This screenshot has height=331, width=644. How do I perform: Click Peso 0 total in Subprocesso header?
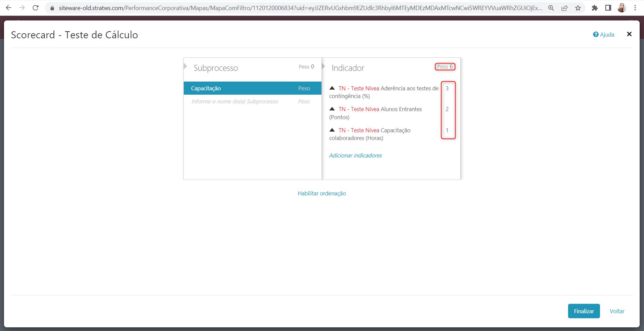click(306, 66)
